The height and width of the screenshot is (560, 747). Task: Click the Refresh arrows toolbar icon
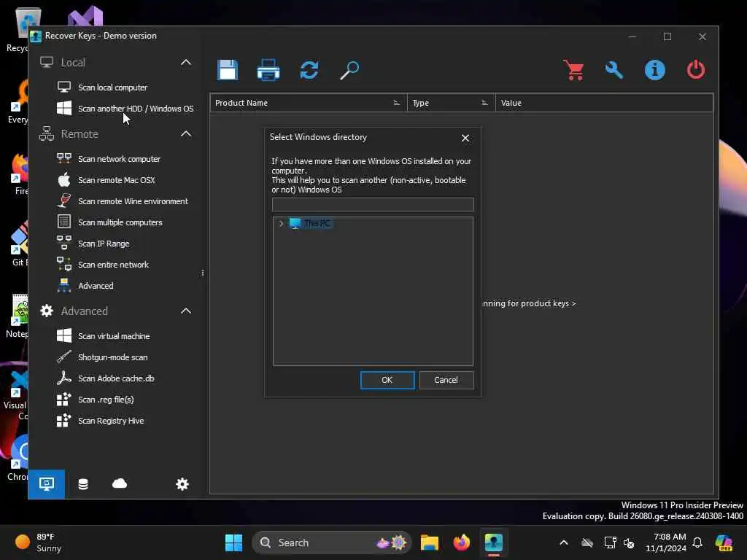[x=309, y=70]
